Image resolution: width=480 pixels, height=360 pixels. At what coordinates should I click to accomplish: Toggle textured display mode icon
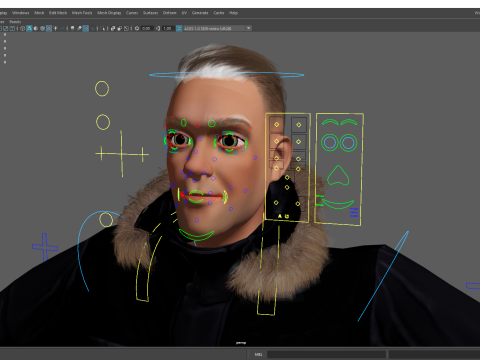pos(49,28)
